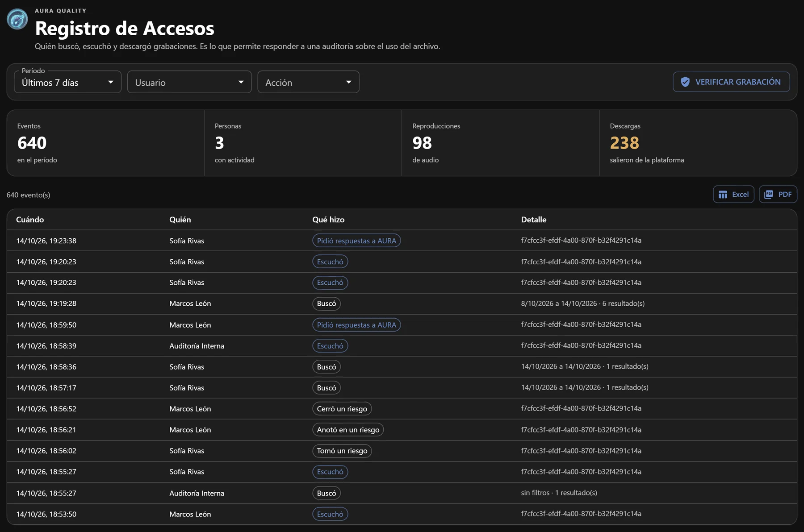
Task: Click Marcos León in the 18:56:21 row
Action: (190, 430)
